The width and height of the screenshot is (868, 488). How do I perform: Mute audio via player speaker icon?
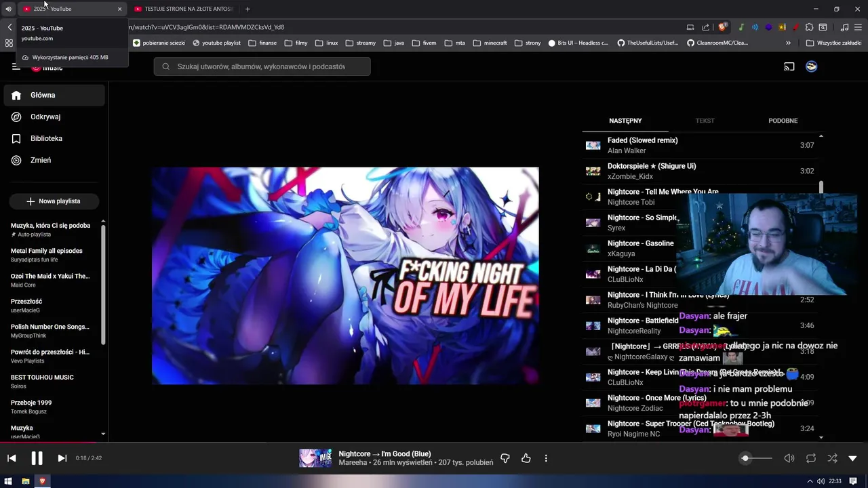coord(789,458)
